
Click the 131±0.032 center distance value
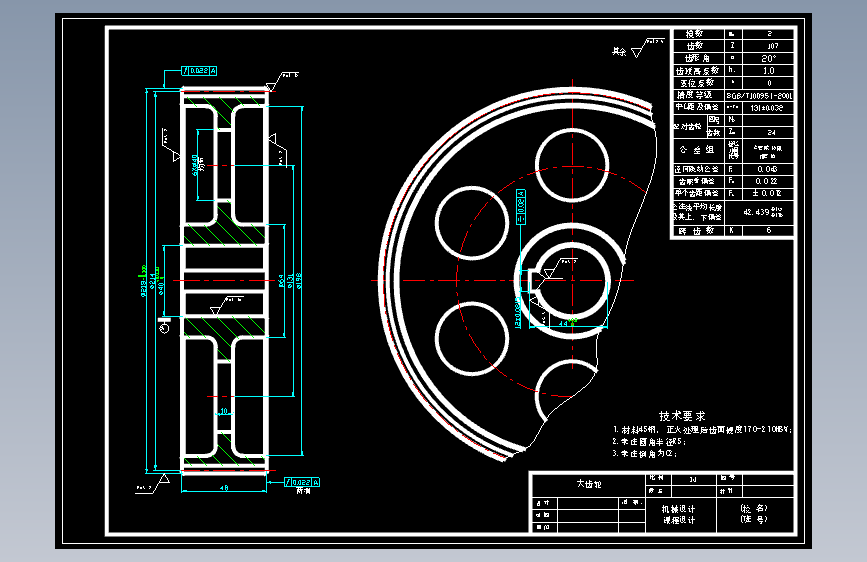pos(766,108)
